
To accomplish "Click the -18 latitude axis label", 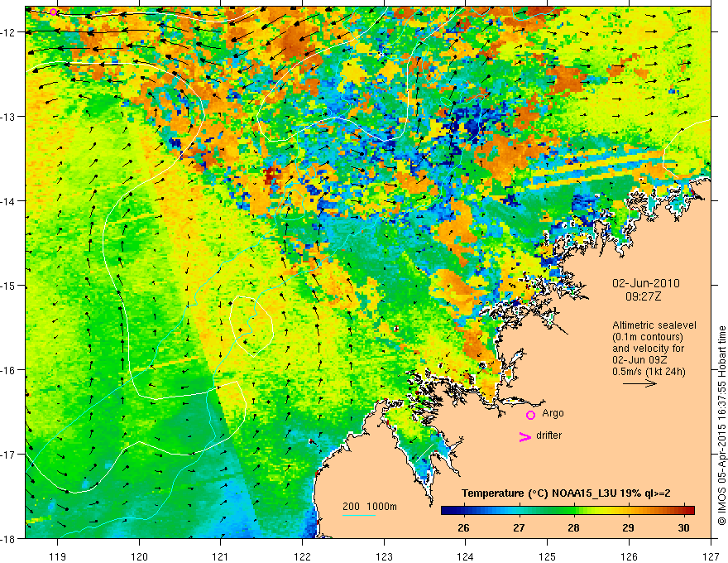I will point(9,538).
